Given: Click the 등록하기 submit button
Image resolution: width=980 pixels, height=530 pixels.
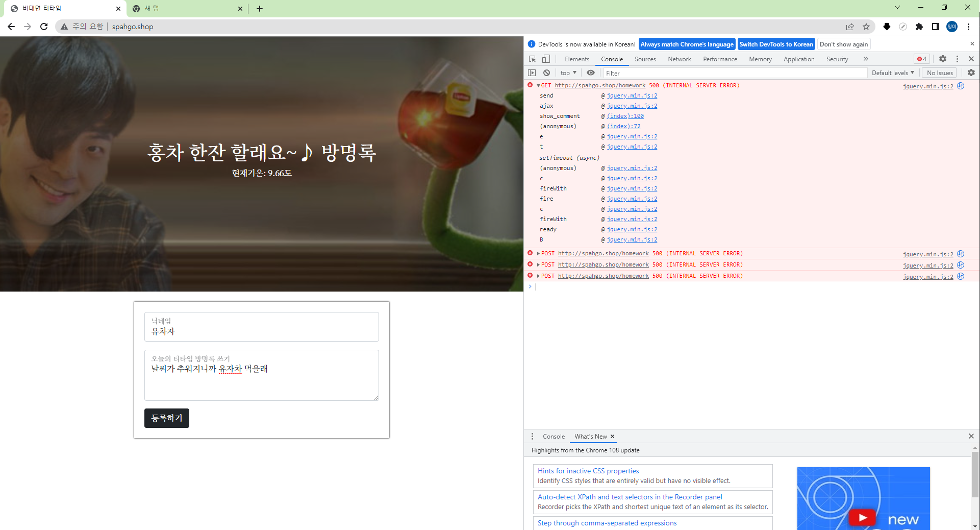Looking at the screenshot, I should coord(166,418).
